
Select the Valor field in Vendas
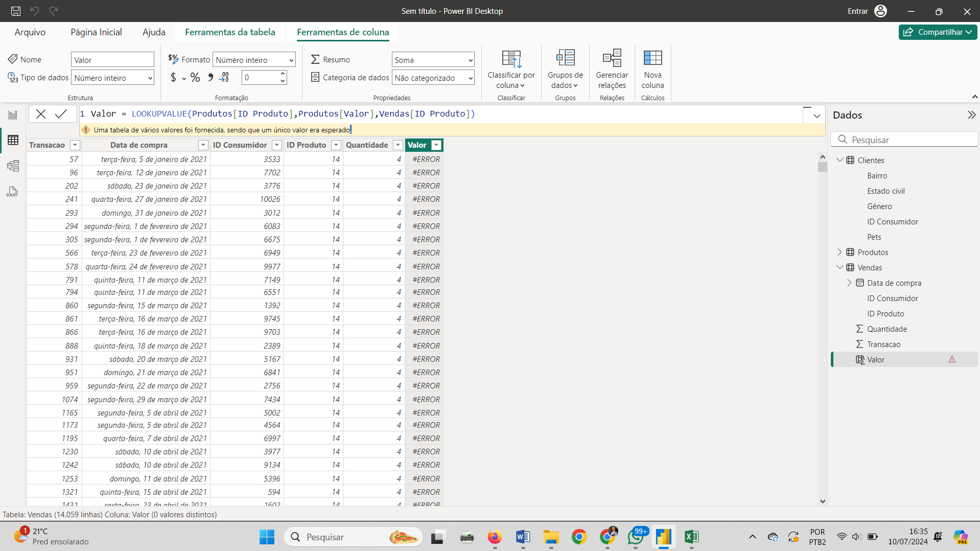pos(904,359)
